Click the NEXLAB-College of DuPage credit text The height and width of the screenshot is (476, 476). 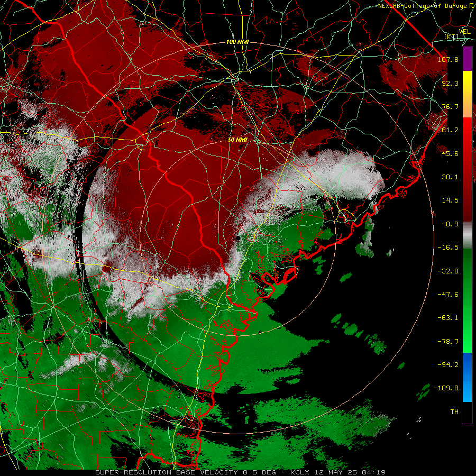[422, 6]
